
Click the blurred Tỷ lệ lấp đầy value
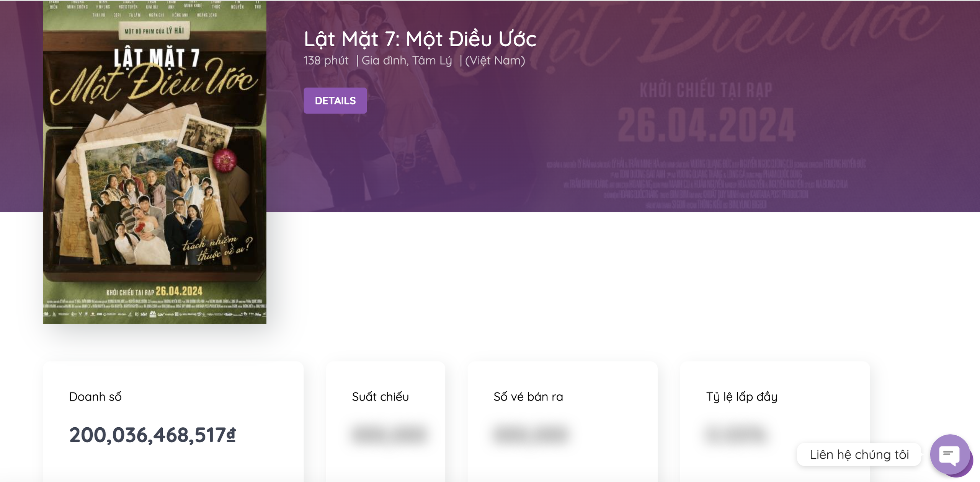[x=736, y=434]
